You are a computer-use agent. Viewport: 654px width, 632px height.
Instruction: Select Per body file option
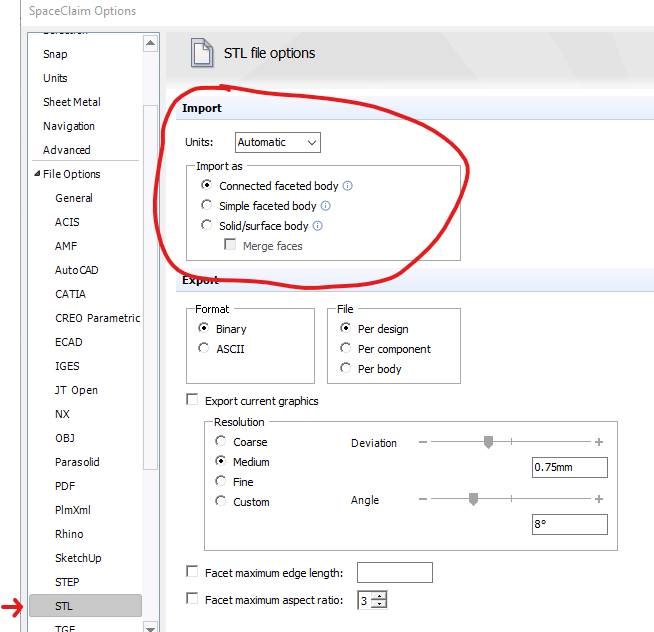click(345, 368)
